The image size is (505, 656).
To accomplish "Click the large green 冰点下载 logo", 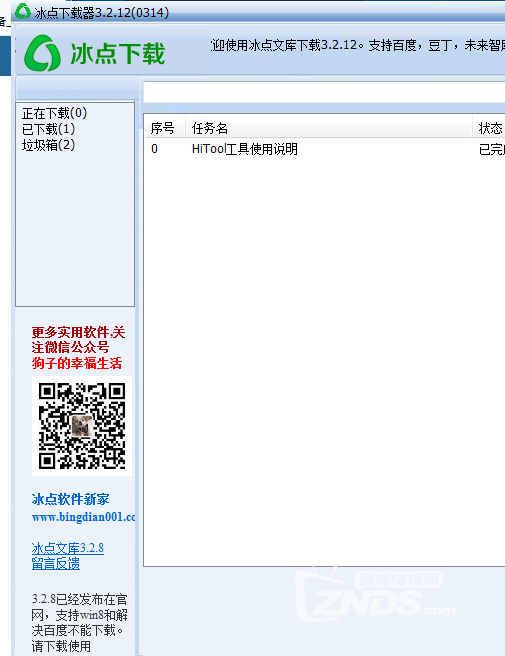I will [95, 54].
